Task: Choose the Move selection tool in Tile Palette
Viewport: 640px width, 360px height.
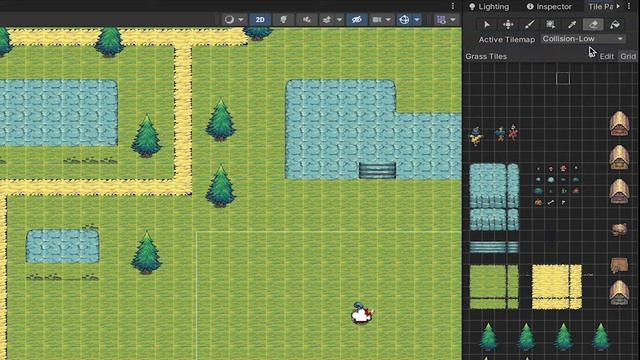Action: click(x=508, y=25)
